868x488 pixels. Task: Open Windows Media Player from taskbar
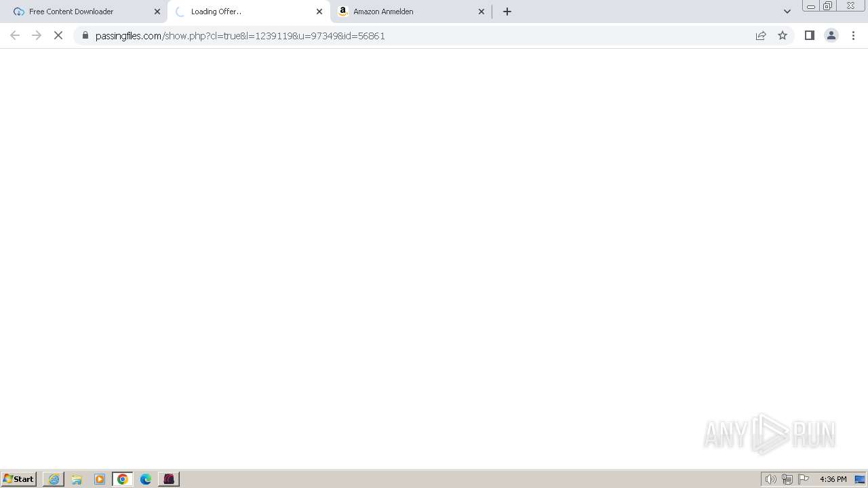[100, 479]
